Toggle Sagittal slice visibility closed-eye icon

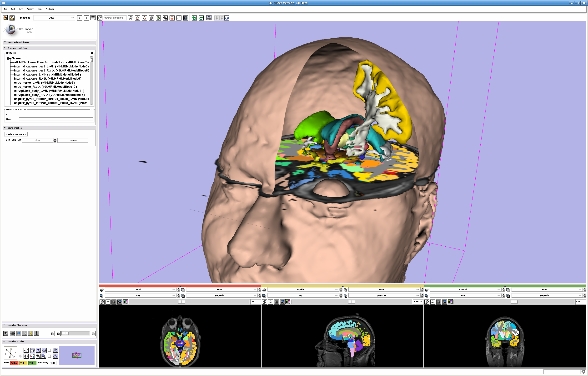pyautogui.click(x=270, y=302)
